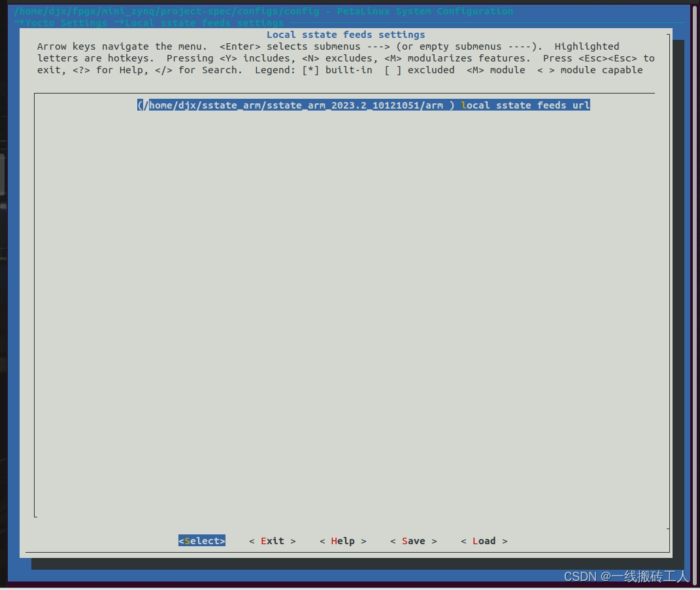Open the < Help > button
Viewport: 700px width, 590px height.
tap(343, 540)
